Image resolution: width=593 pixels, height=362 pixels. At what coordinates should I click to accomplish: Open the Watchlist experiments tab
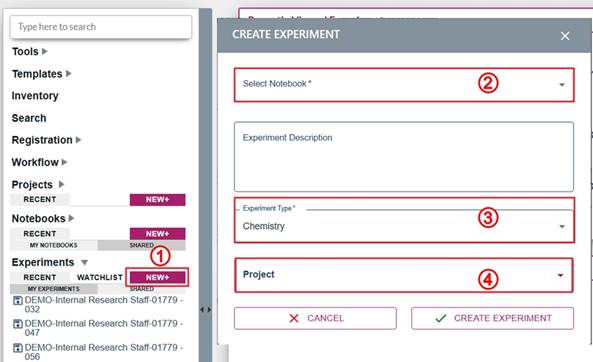pyautogui.click(x=99, y=277)
